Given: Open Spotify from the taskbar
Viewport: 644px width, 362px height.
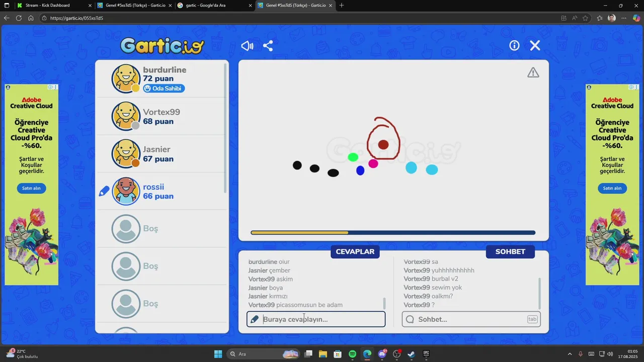Looking at the screenshot, I should tap(353, 354).
